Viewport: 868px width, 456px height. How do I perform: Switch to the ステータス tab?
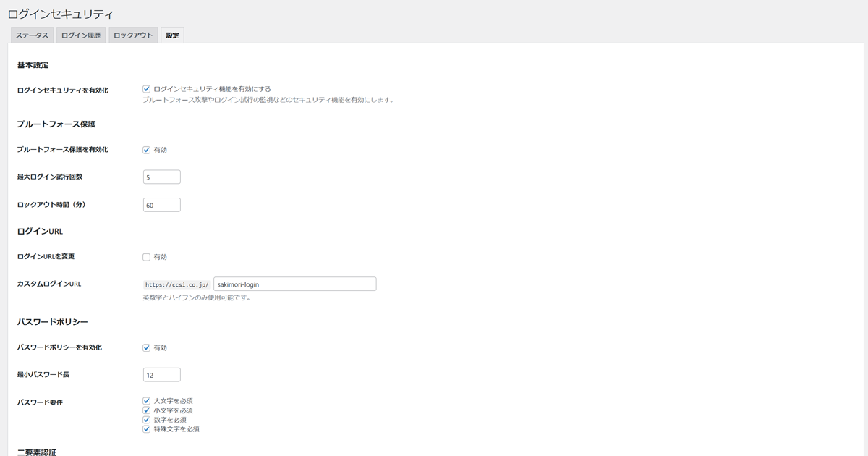pyautogui.click(x=32, y=35)
